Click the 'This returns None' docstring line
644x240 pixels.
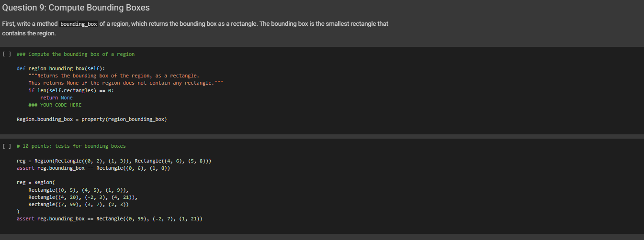tap(125, 83)
